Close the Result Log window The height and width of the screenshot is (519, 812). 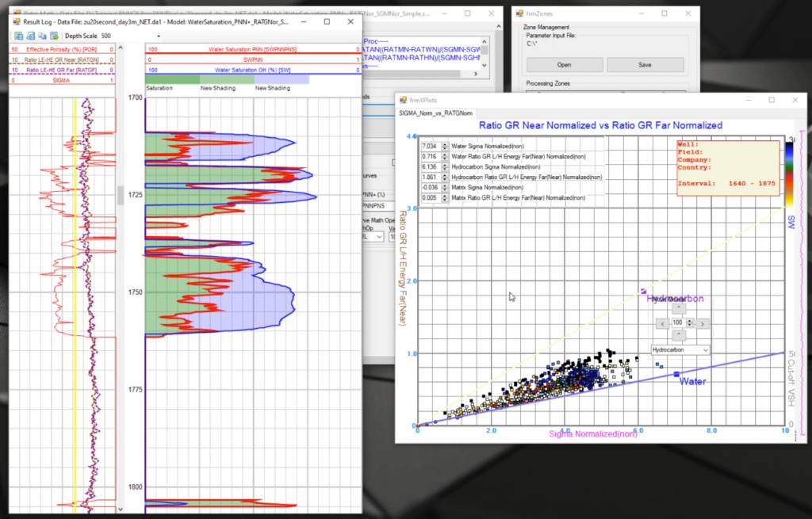pos(350,21)
